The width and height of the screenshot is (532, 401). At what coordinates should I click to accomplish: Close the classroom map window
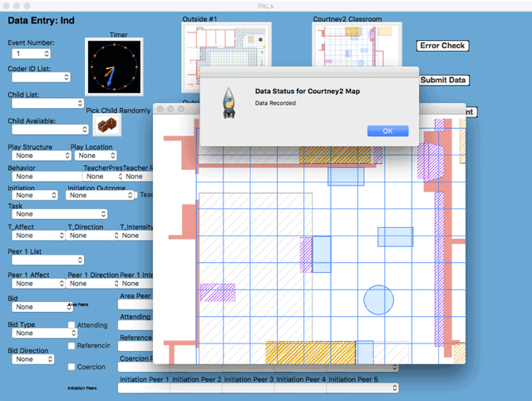pyautogui.click(x=160, y=109)
